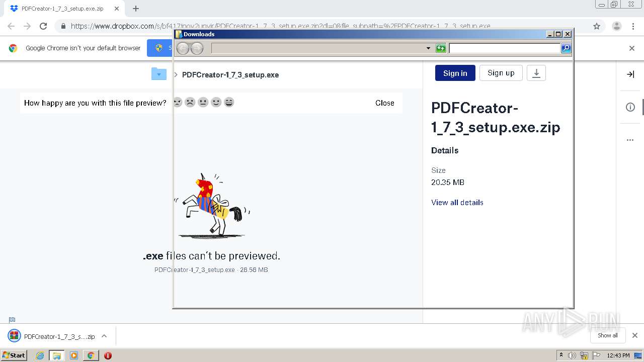
Task: Click Show all downloads button
Action: [x=608, y=335]
